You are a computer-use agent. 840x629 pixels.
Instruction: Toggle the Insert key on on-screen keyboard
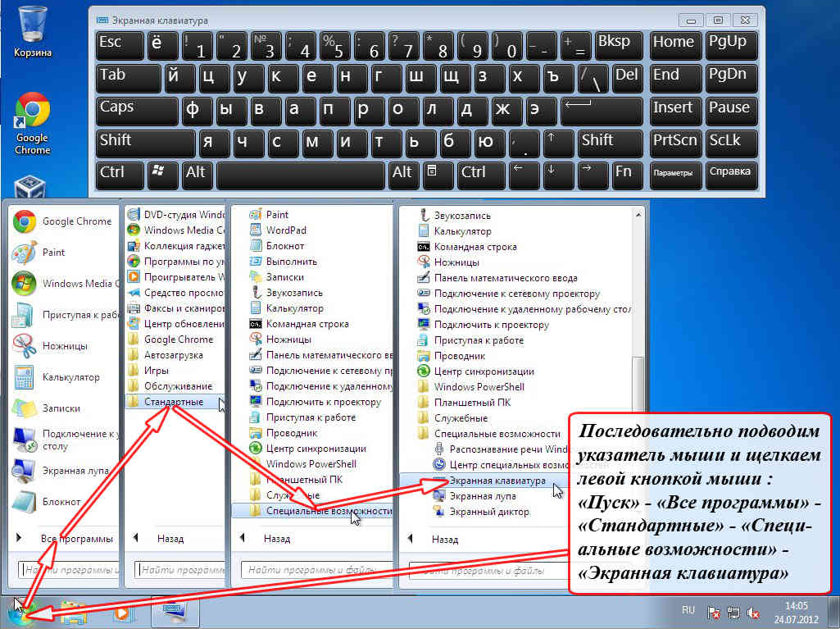click(x=675, y=110)
